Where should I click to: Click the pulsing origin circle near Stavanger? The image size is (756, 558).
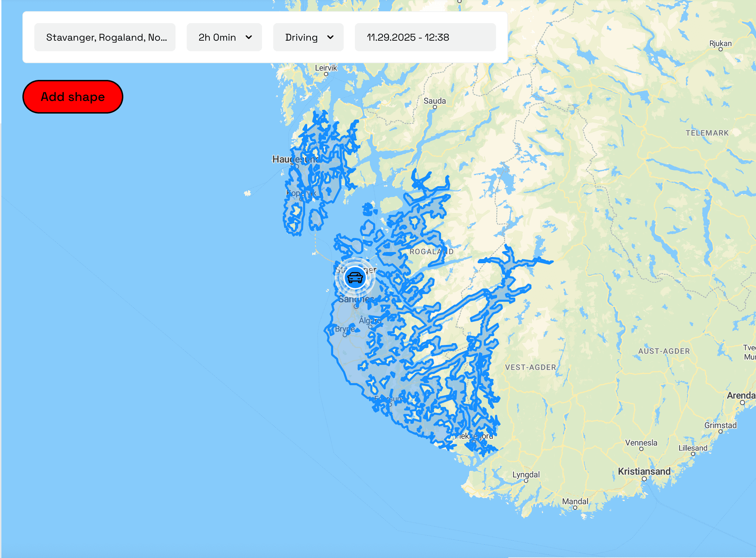[x=355, y=278]
